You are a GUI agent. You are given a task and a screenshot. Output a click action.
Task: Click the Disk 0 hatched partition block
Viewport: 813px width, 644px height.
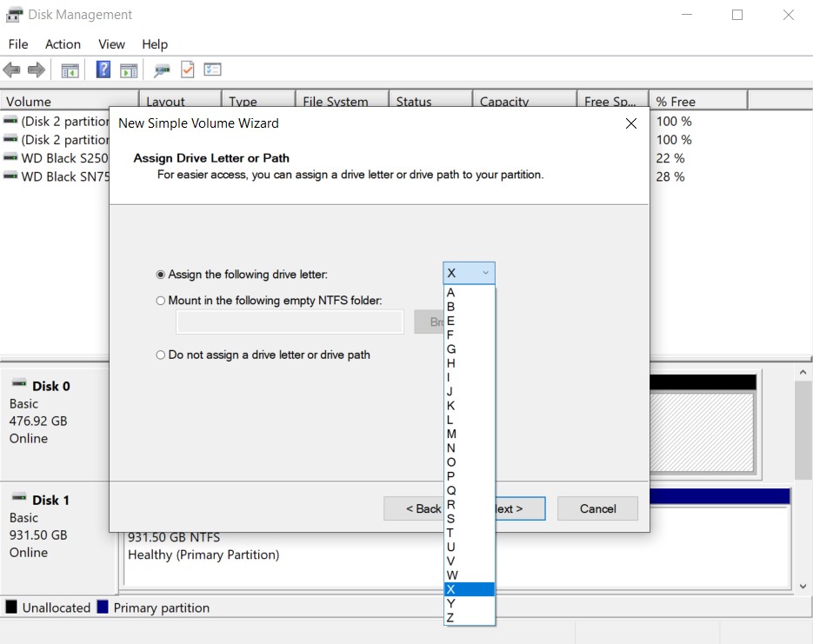point(702,433)
